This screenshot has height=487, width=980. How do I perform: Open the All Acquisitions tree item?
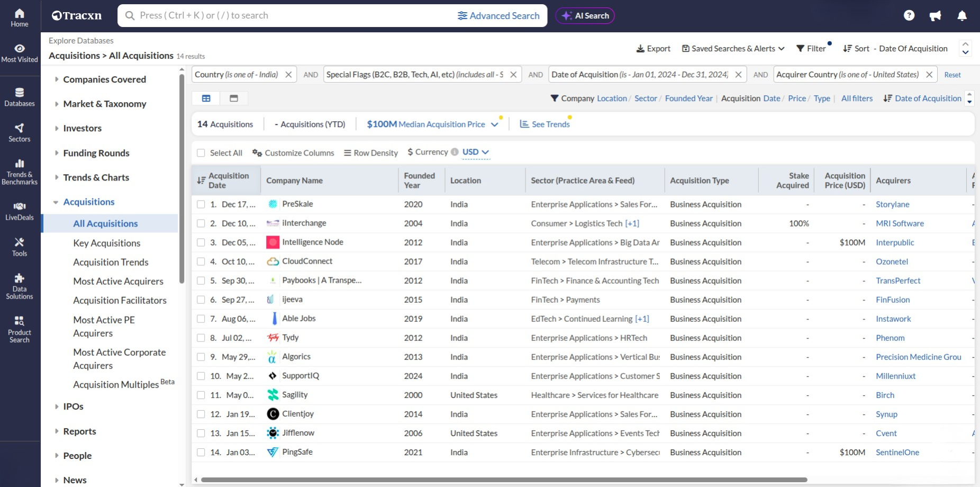105,223
